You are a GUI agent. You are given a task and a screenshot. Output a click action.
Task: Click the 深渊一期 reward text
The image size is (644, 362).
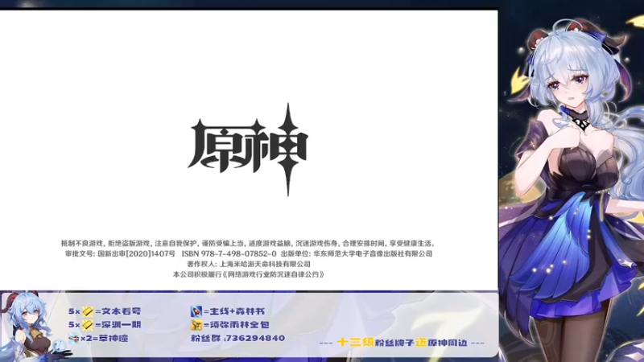pyautogui.click(x=122, y=325)
